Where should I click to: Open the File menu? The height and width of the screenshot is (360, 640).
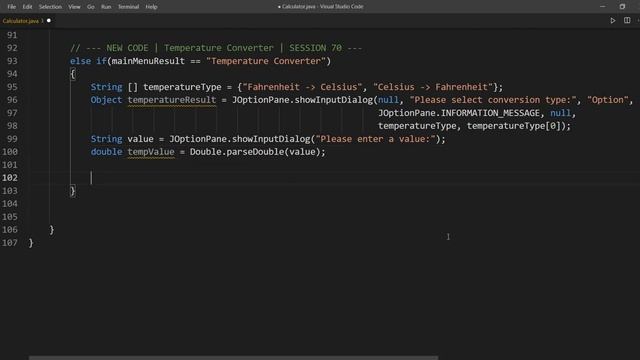[x=11, y=7]
